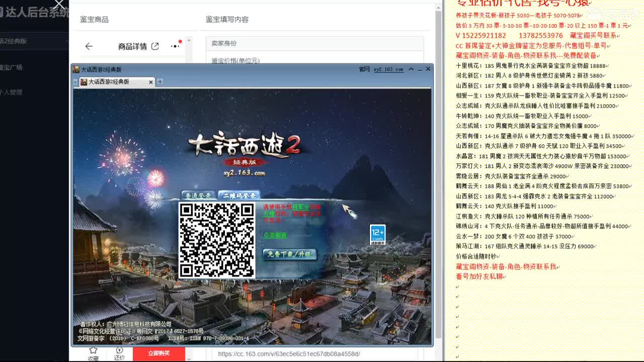
Task: Open 个人管理 in the left sidebar
Action: click(x=11, y=93)
